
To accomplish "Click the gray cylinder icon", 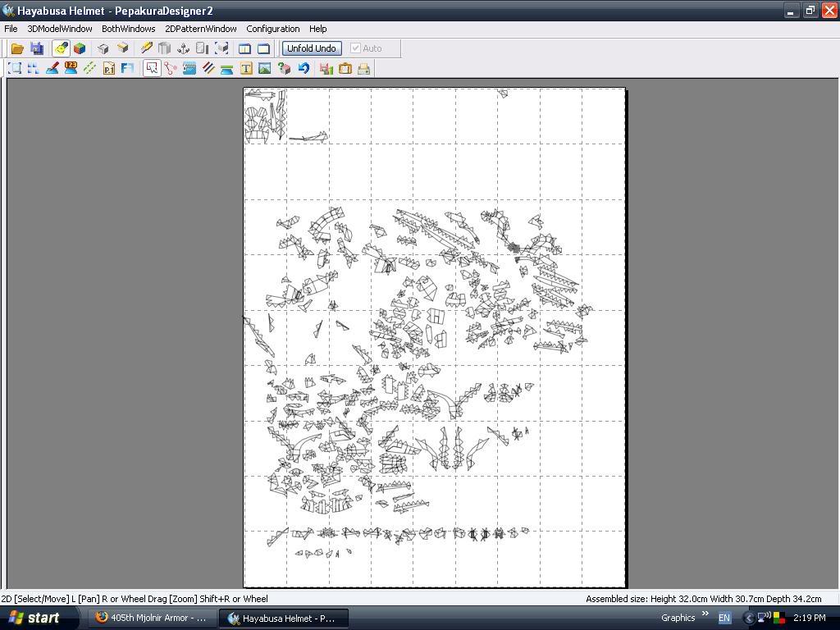I will pyautogui.click(x=164, y=48).
